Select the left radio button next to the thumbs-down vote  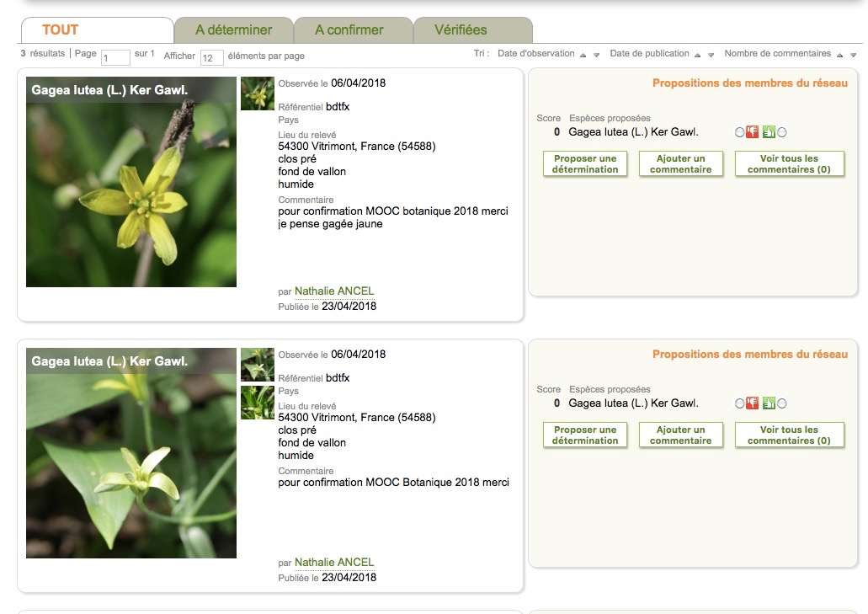[740, 131]
